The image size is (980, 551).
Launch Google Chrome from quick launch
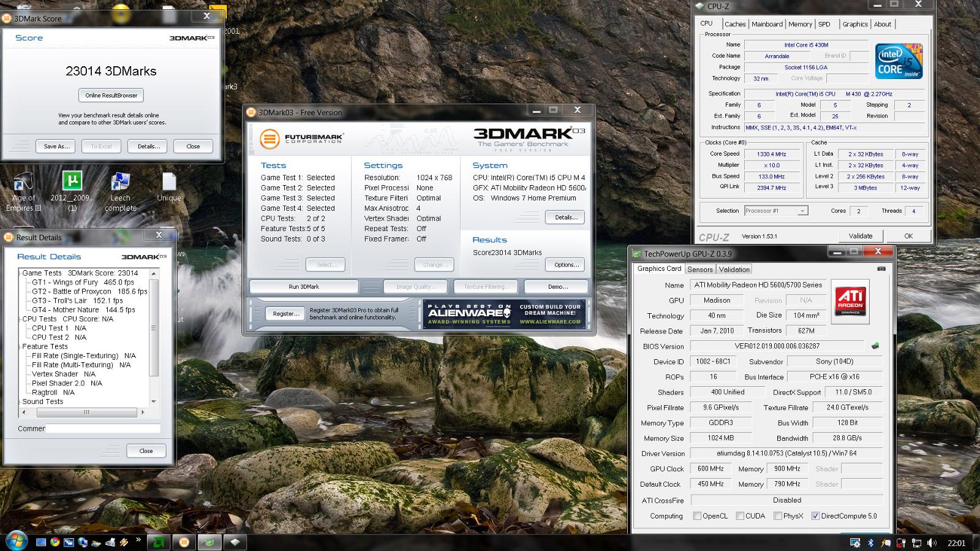pos(55,542)
